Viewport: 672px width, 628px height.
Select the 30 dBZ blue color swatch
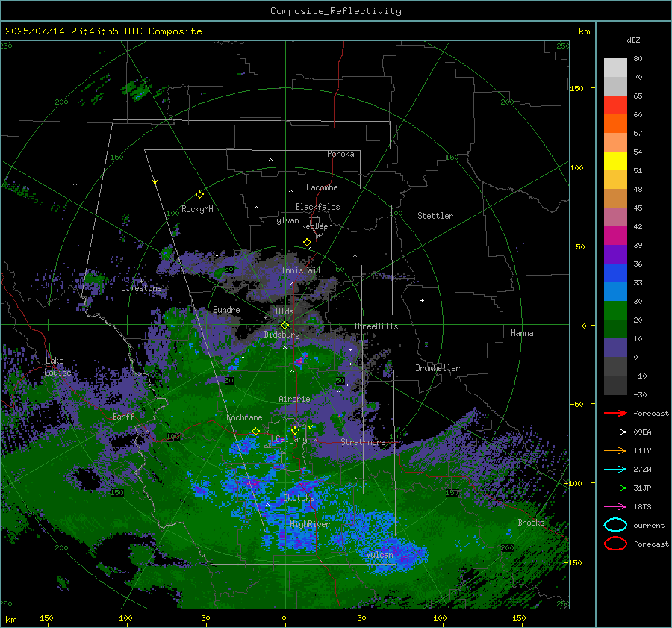coord(615,291)
